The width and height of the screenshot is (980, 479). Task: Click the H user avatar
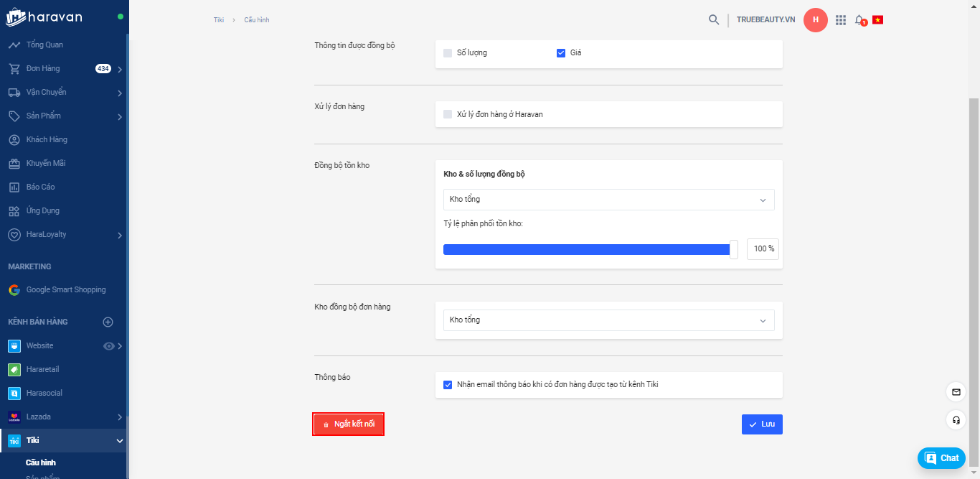click(x=816, y=20)
